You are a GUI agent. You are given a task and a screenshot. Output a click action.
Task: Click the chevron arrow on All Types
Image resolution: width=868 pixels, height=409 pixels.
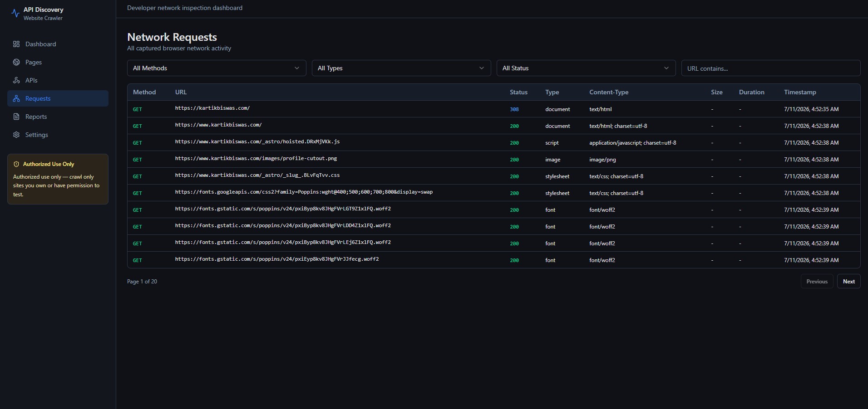click(x=482, y=68)
